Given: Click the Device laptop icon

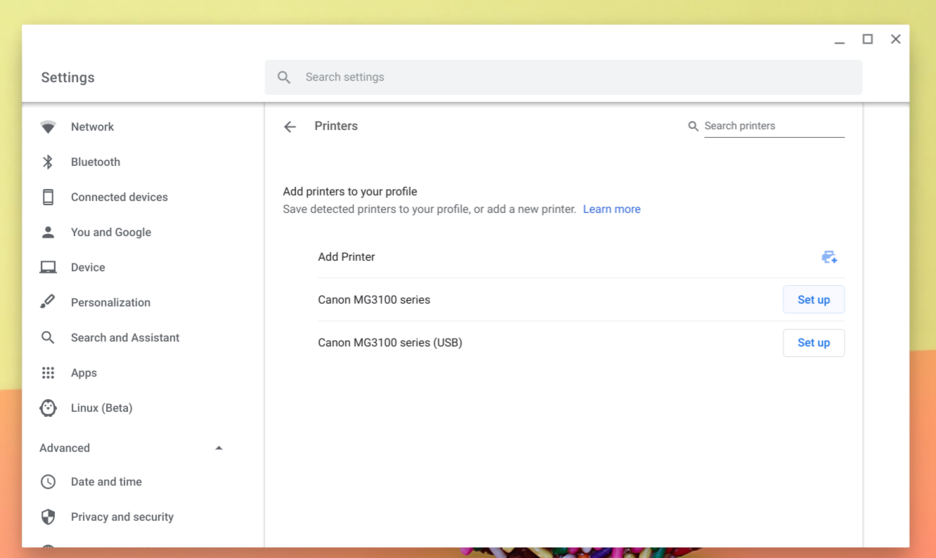Looking at the screenshot, I should pos(48,267).
